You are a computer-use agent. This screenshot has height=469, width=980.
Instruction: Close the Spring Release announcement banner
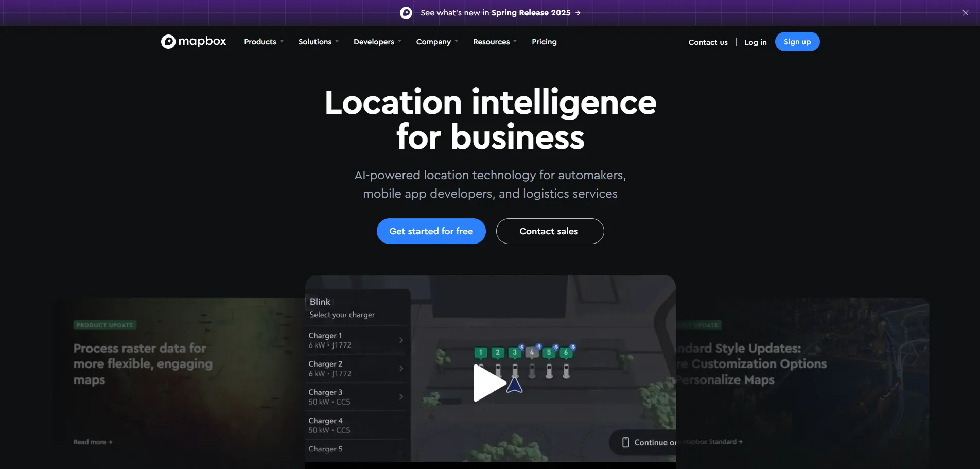pyautogui.click(x=965, y=13)
